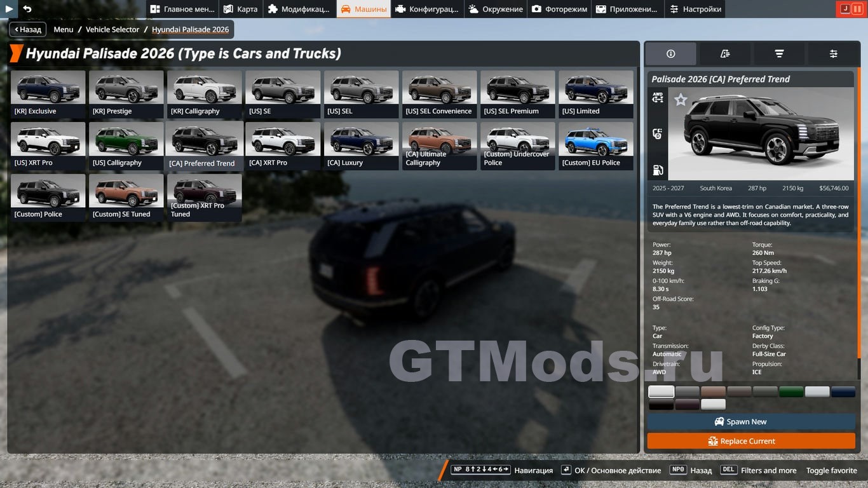This screenshot has height=488, width=868.
Task: Open the filter funnel icon tab
Action: (779, 54)
